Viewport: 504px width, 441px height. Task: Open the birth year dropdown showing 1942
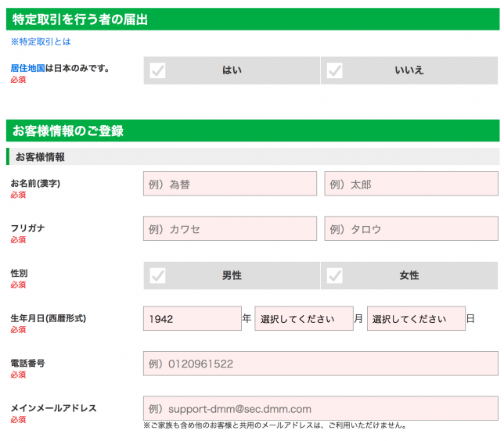pos(192,319)
